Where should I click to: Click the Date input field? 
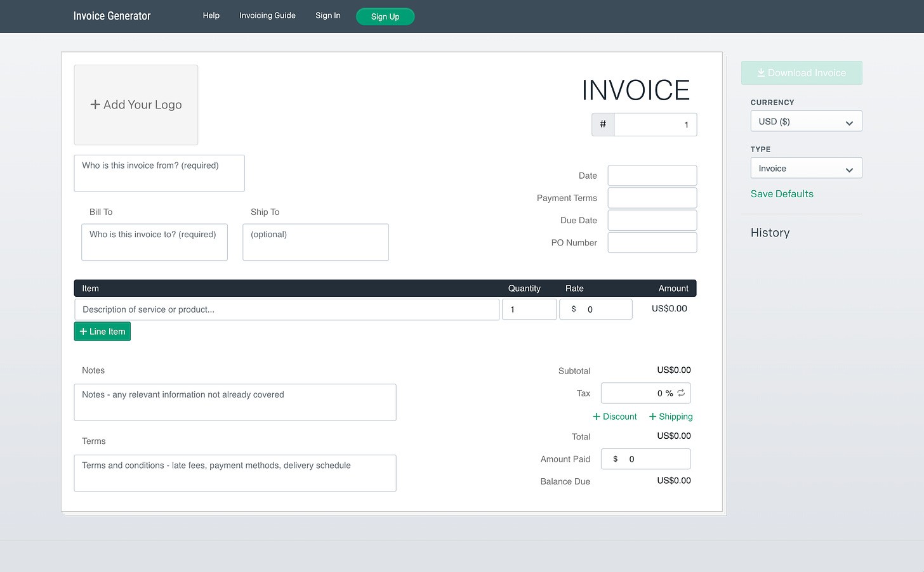(652, 176)
